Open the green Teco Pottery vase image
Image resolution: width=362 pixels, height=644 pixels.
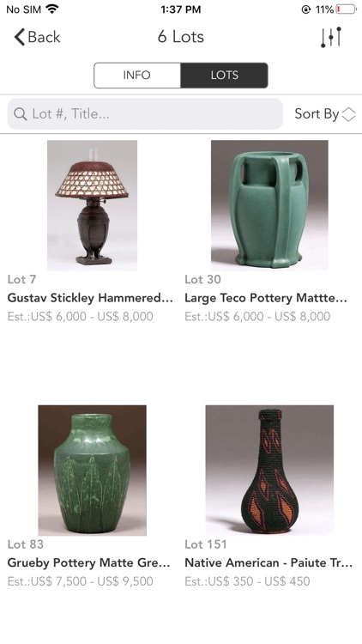coord(269,205)
